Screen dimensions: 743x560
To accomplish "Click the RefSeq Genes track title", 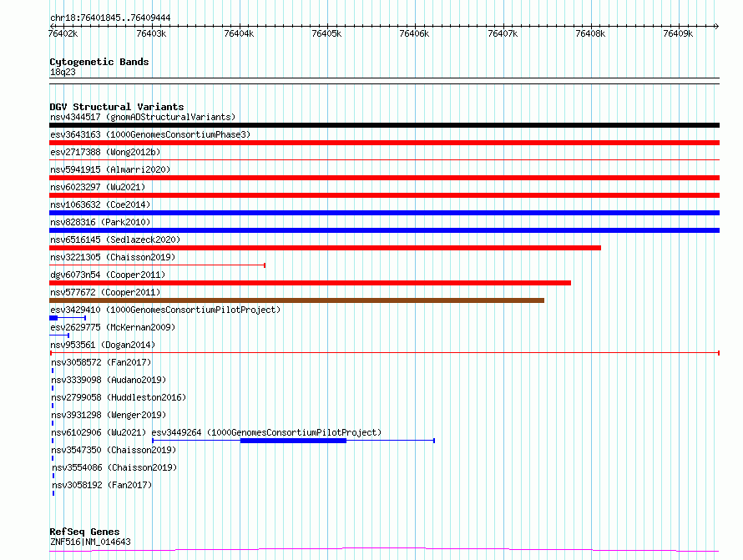I will click(x=84, y=532).
